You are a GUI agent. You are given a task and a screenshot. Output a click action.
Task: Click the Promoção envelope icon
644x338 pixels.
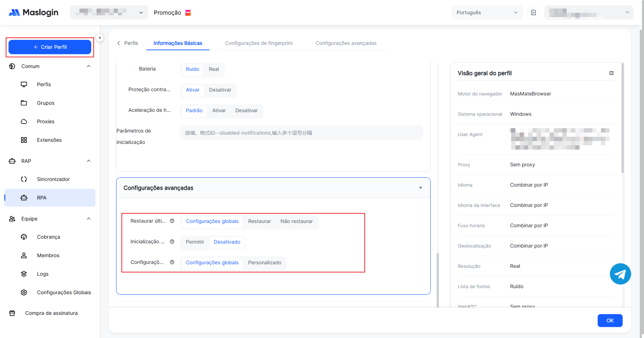pyautogui.click(x=188, y=13)
